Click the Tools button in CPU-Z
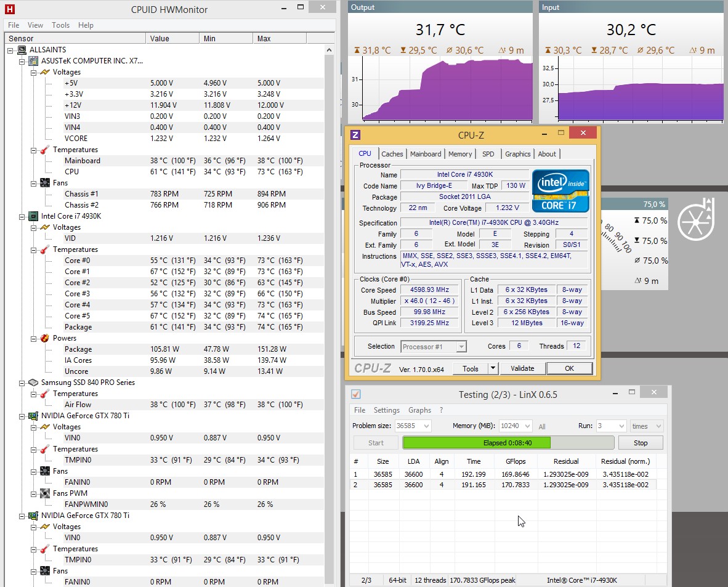This screenshot has height=587, width=728. coord(471,368)
